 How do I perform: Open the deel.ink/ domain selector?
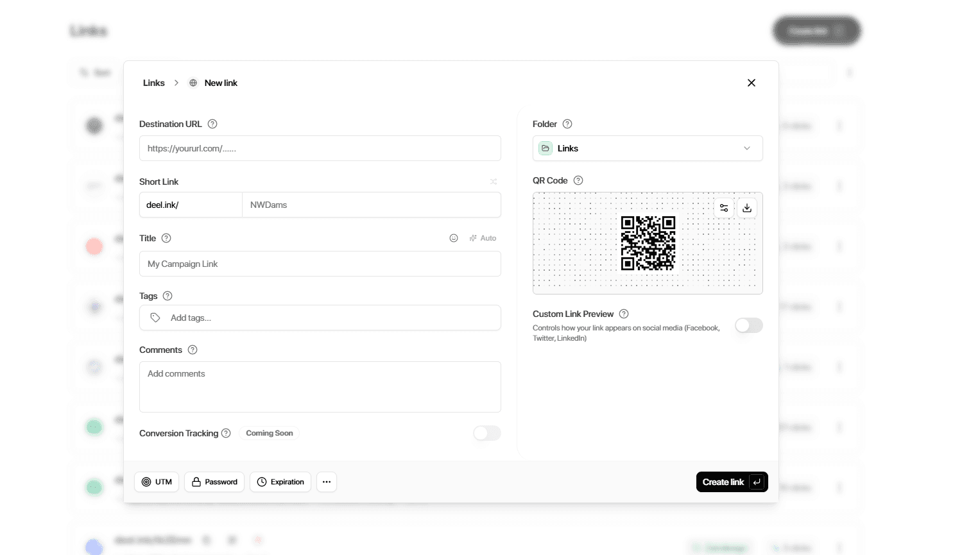click(x=191, y=205)
